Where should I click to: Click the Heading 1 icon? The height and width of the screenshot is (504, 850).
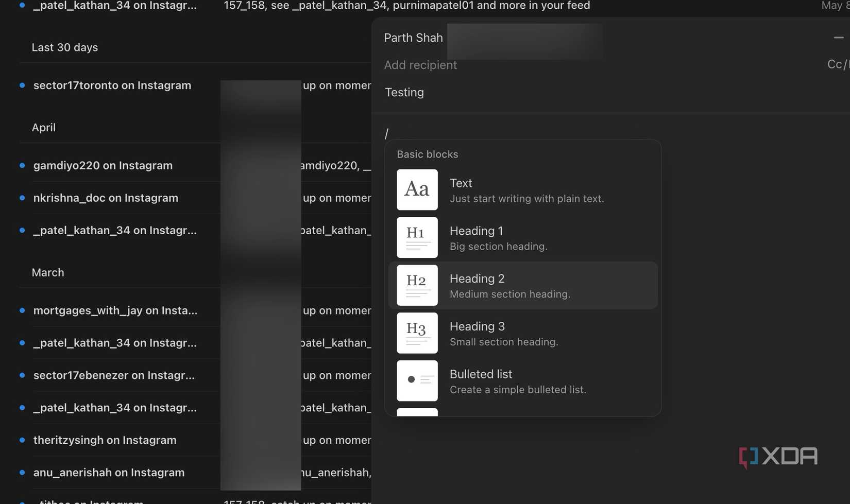(417, 237)
